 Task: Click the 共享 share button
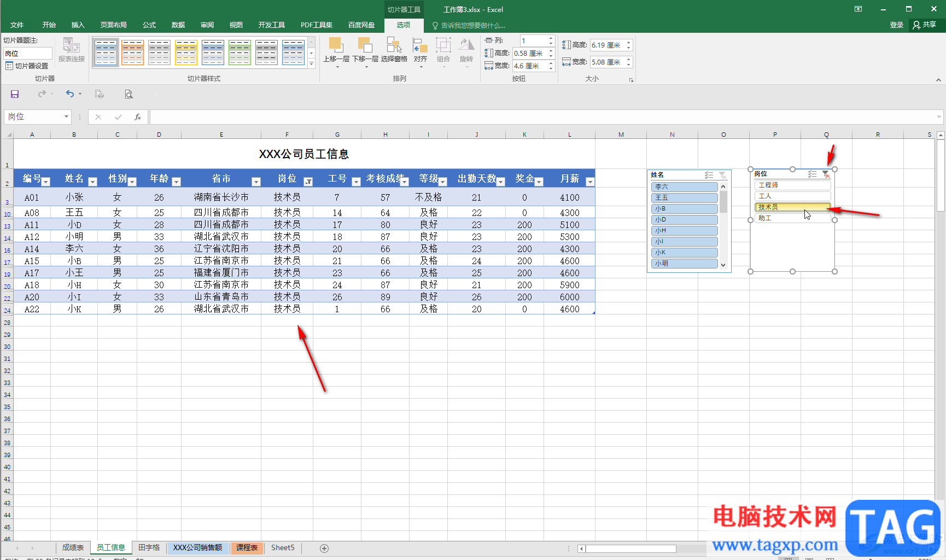[x=925, y=25]
